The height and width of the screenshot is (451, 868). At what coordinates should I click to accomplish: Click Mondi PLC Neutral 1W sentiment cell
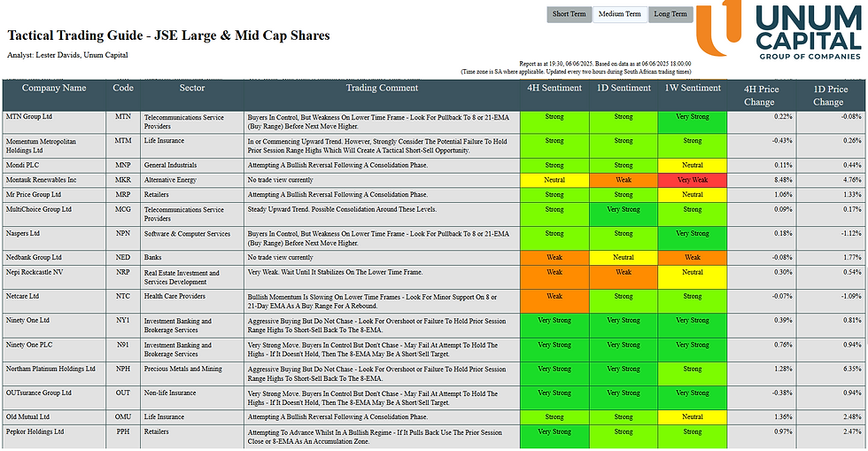693,165
